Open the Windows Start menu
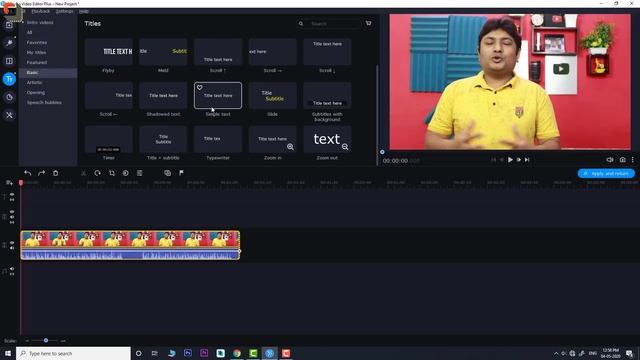 click(x=8, y=353)
